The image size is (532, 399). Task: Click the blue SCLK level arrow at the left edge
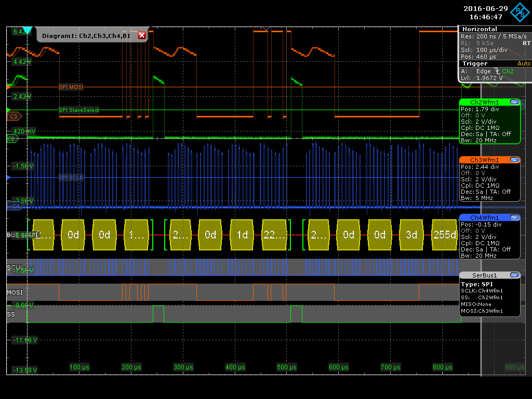pos(8,178)
